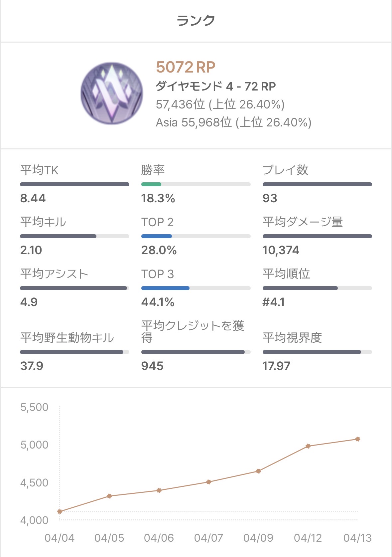
Task: Click the 04/05 data point on chart
Action: [109, 496]
